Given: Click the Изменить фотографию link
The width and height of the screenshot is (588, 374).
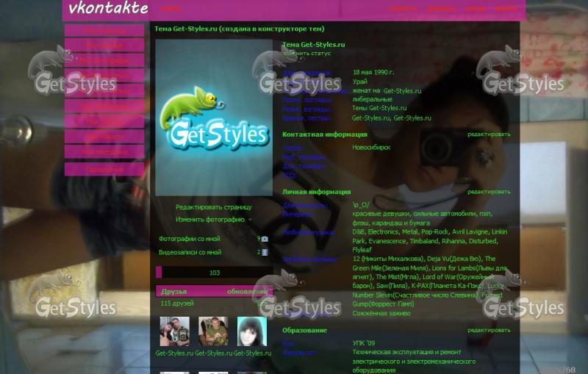Looking at the screenshot, I should pos(210,220).
